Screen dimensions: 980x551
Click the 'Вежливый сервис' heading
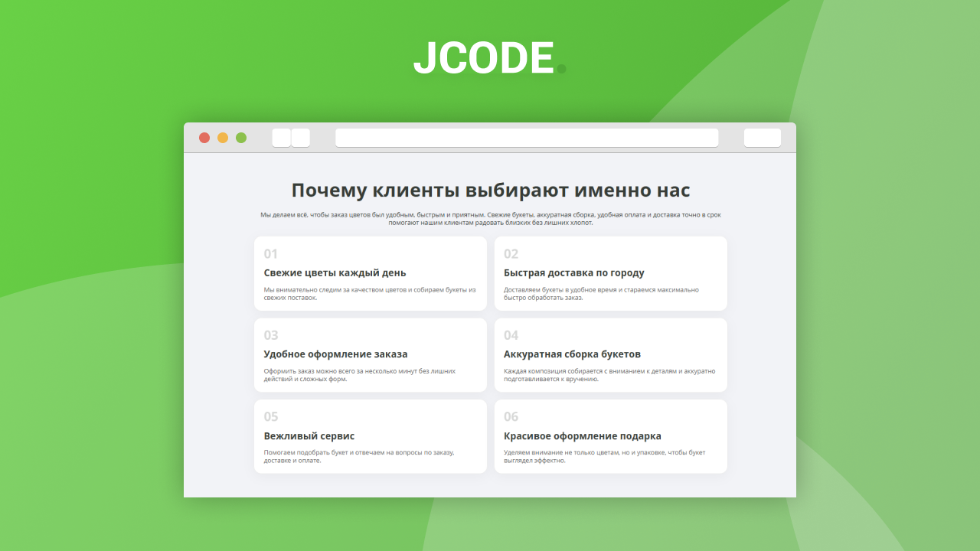pyautogui.click(x=309, y=435)
